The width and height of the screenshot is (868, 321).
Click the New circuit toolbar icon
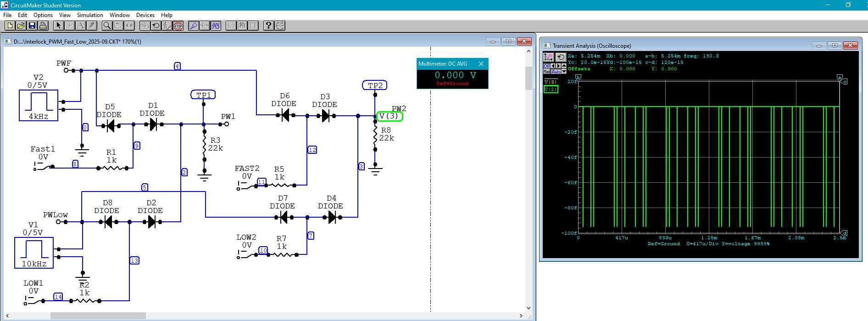(10, 26)
